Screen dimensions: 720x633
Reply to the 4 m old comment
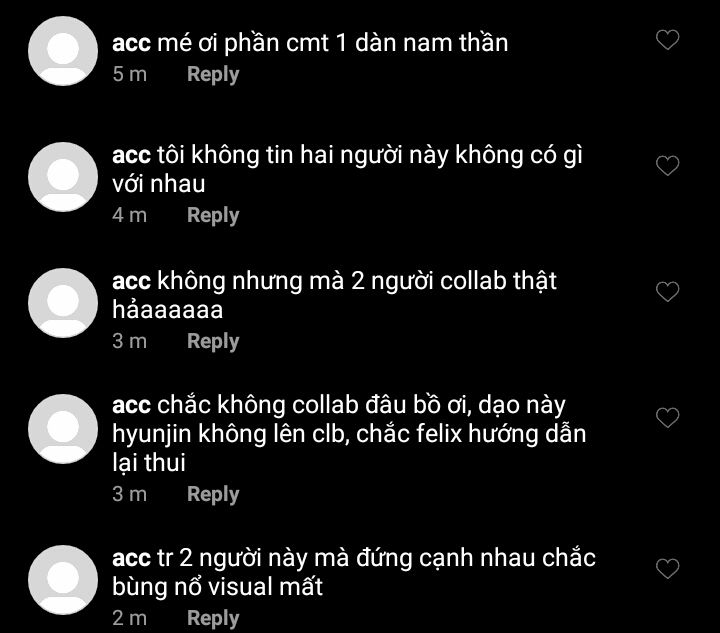(x=213, y=216)
